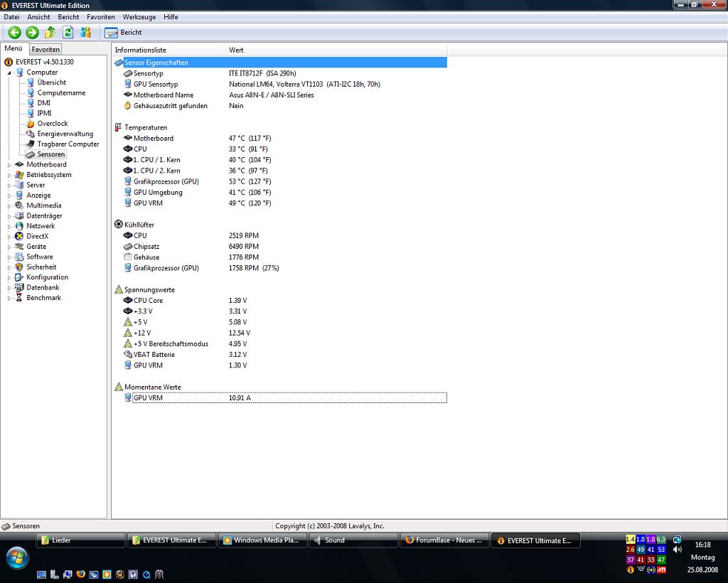Screen dimensions: 728x583
Task: Click the green Forward arrow button
Action: (x=33, y=33)
